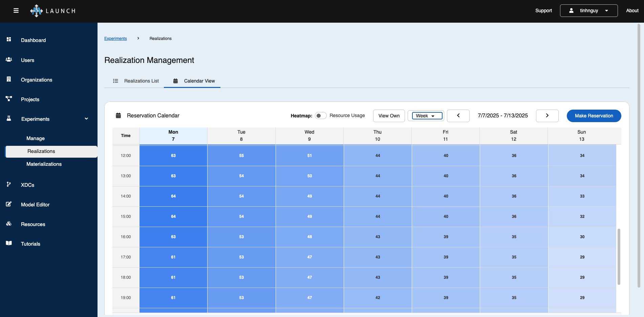Select Materializations in the sidebar
This screenshot has width=644, height=317.
point(44,164)
